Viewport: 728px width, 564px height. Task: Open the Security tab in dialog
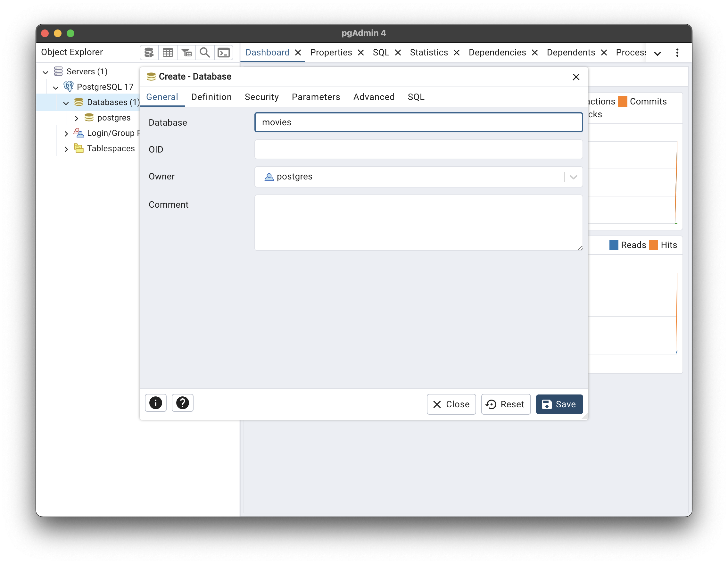[x=261, y=97]
